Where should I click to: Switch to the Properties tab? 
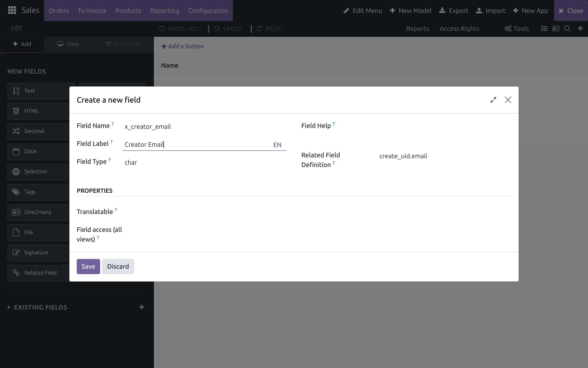pos(123,44)
